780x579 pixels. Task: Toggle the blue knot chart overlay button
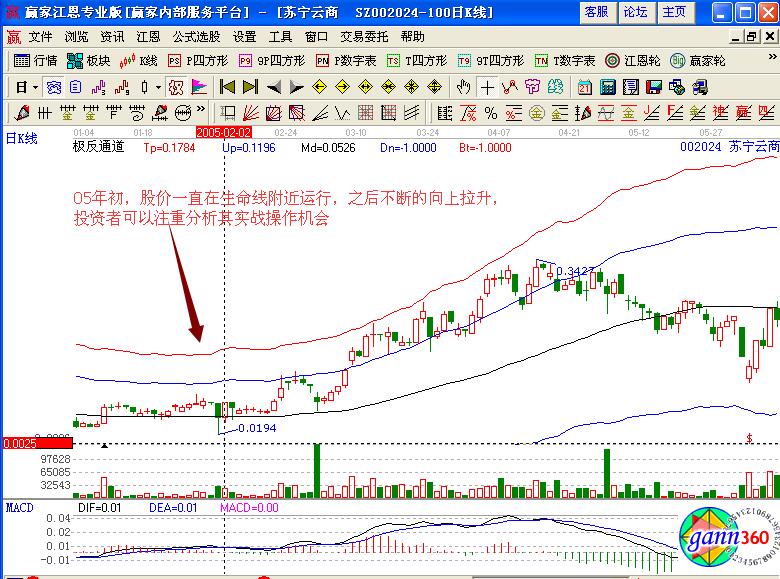click(53, 87)
